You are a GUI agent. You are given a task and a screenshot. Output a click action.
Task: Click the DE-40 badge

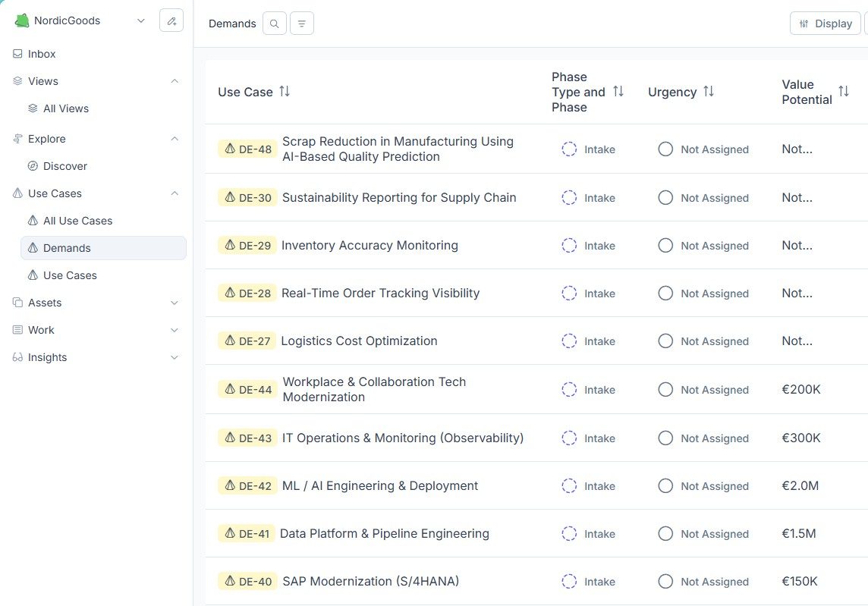(247, 582)
